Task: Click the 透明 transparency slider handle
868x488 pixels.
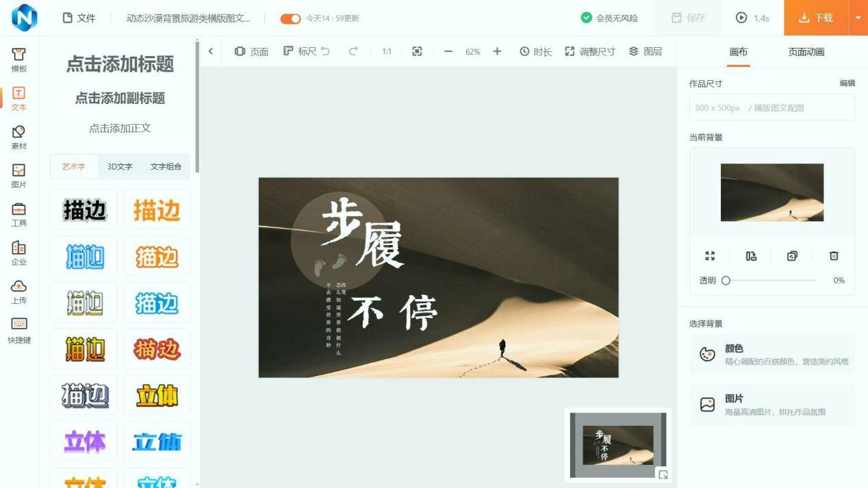Action: (726, 280)
